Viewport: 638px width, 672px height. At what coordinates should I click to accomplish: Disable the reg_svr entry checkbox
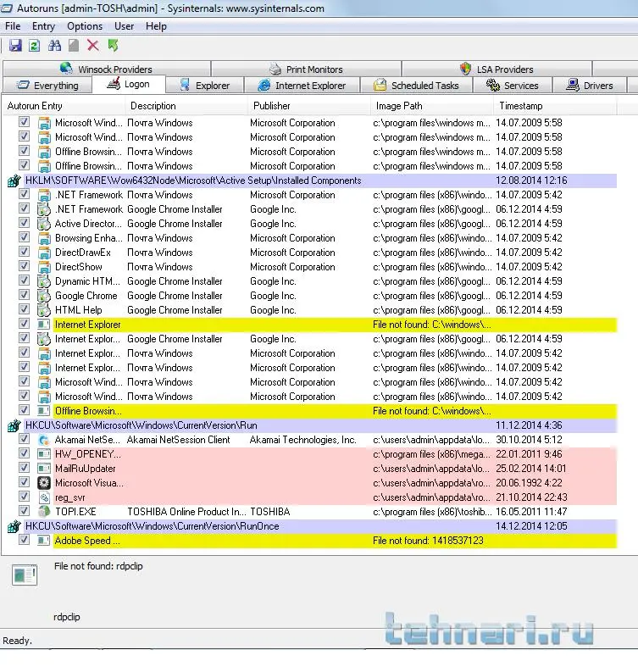pyautogui.click(x=24, y=497)
